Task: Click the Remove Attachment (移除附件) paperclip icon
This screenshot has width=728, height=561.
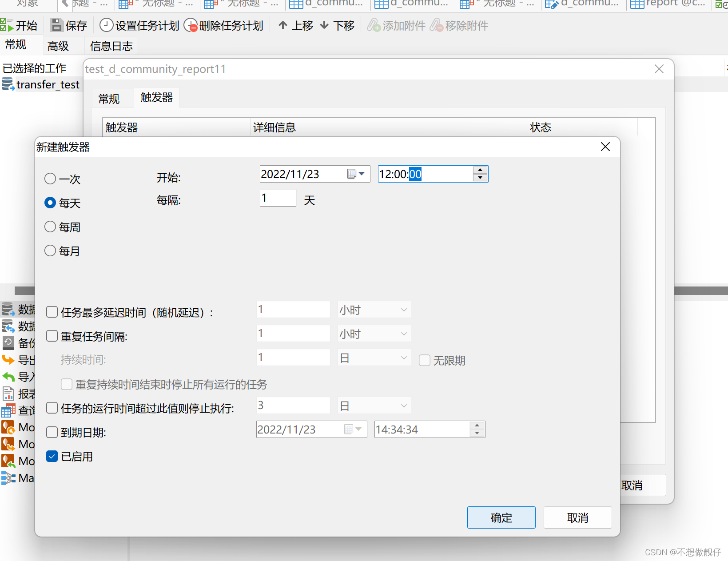Action: (436, 25)
